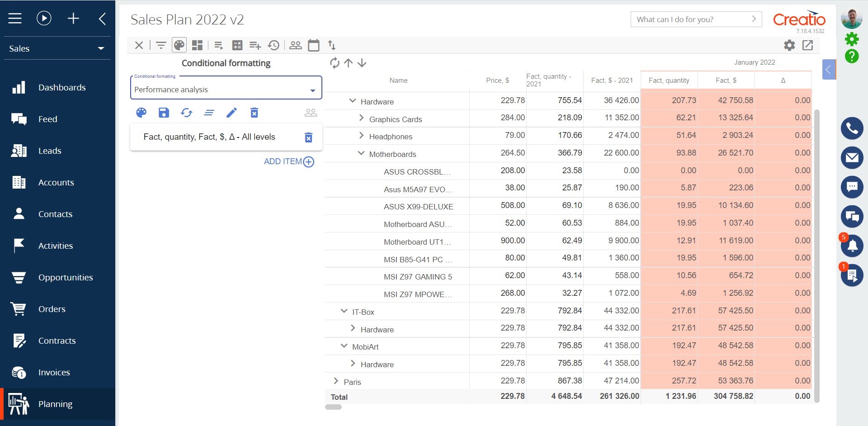Click the users access icon in toolbar
The height and width of the screenshot is (426, 868).
click(296, 45)
